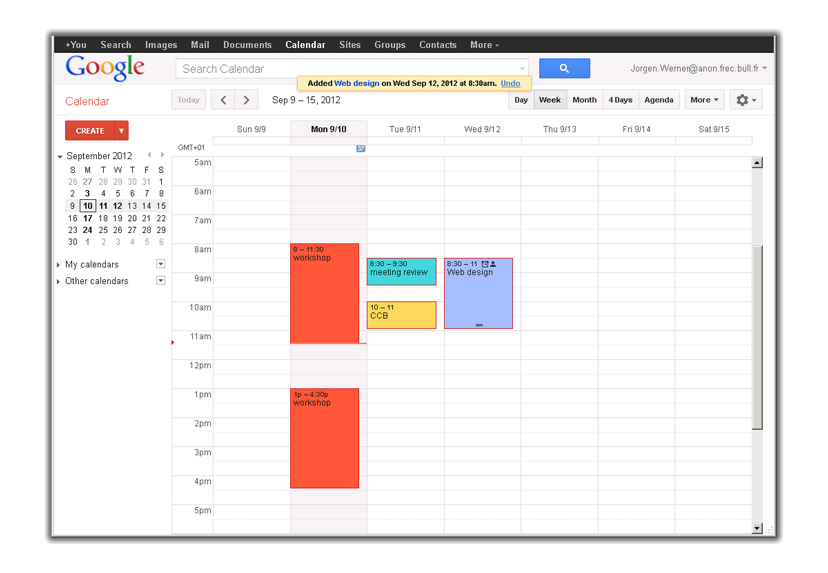Switch to Month view
The height and width of the screenshot is (573, 828).
[x=584, y=100]
